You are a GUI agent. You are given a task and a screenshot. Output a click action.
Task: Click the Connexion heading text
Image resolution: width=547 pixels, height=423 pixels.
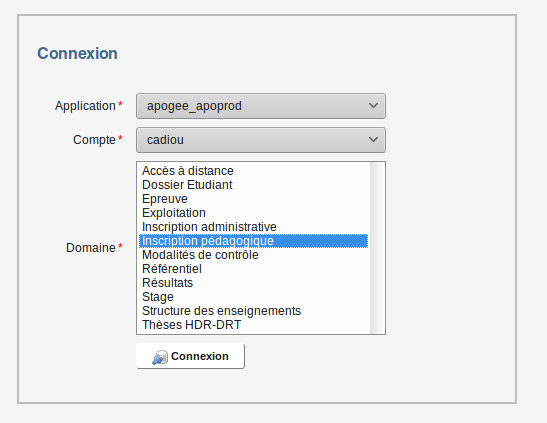[77, 53]
